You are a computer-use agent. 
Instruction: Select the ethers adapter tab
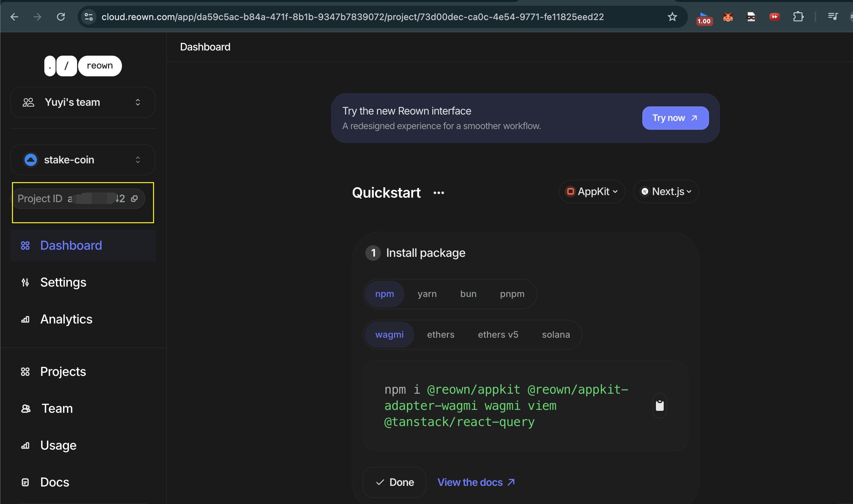[441, 334]
